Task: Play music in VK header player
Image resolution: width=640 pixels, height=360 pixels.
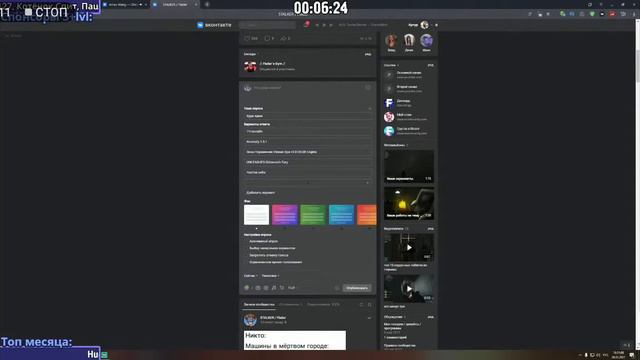Action: click(324, 25)
